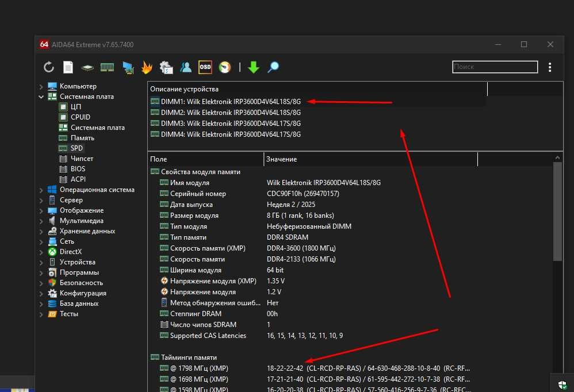Click the details pane vertical scrollbar thumb

[x=557, y=212]
